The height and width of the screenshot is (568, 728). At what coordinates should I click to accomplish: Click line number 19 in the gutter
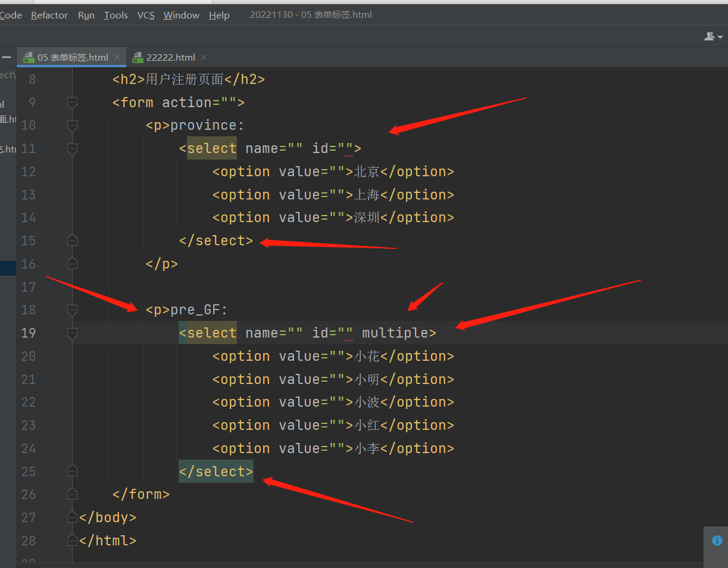pyautogui.click(x=29, y=333)
